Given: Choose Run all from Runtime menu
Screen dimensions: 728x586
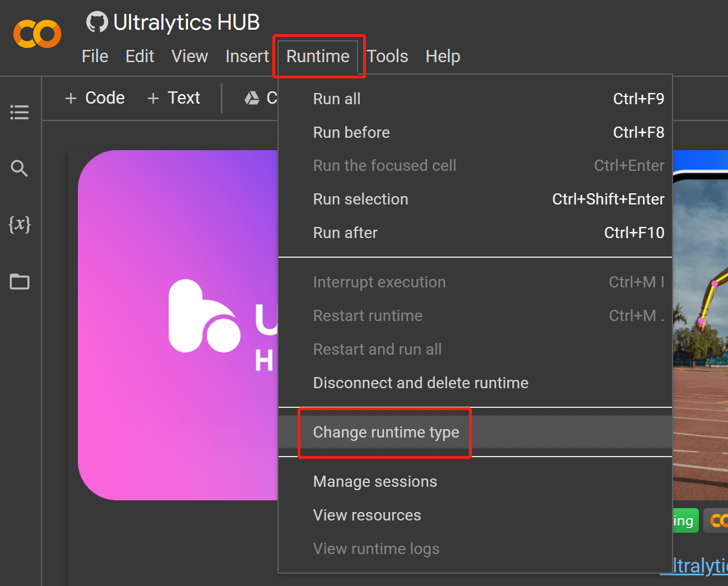Looking at the screenshot, I should pyautogui.click(x=337, y=99).
